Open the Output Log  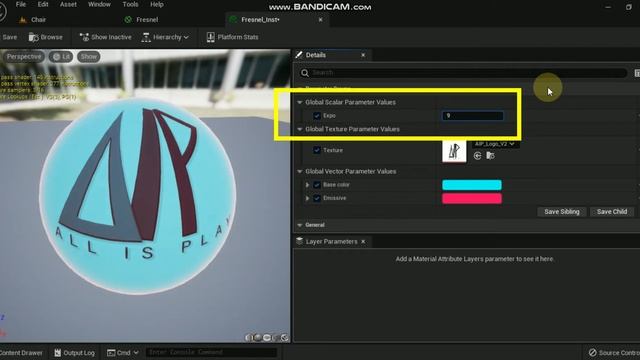[74, 353]
